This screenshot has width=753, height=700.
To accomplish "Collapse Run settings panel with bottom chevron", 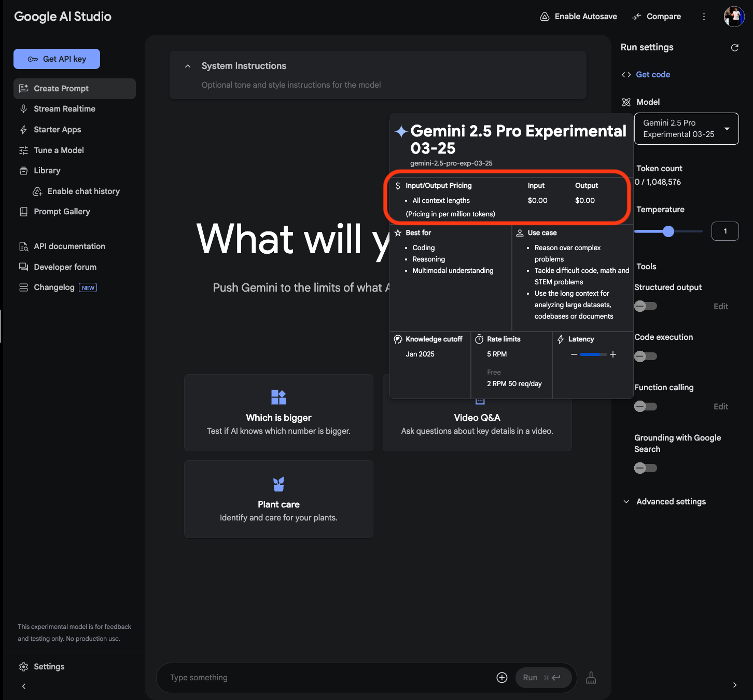I will pyautogui.click(x=734, y=685).
